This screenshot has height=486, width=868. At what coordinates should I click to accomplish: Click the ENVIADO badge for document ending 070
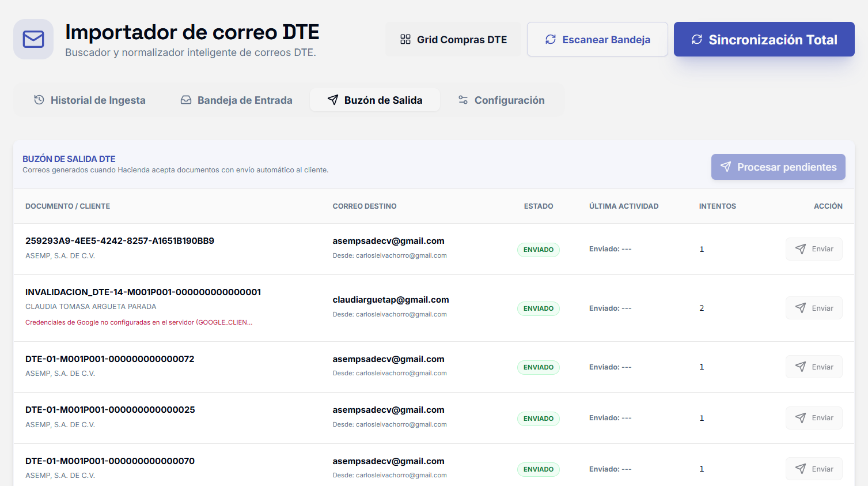pos(539,469)
